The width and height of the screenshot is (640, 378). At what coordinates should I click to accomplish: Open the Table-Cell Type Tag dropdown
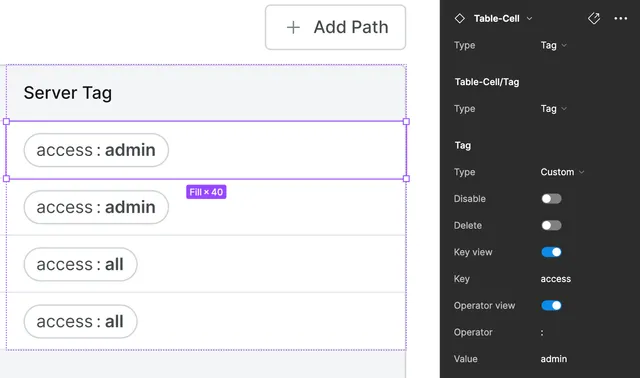click(x=553, y=45)
